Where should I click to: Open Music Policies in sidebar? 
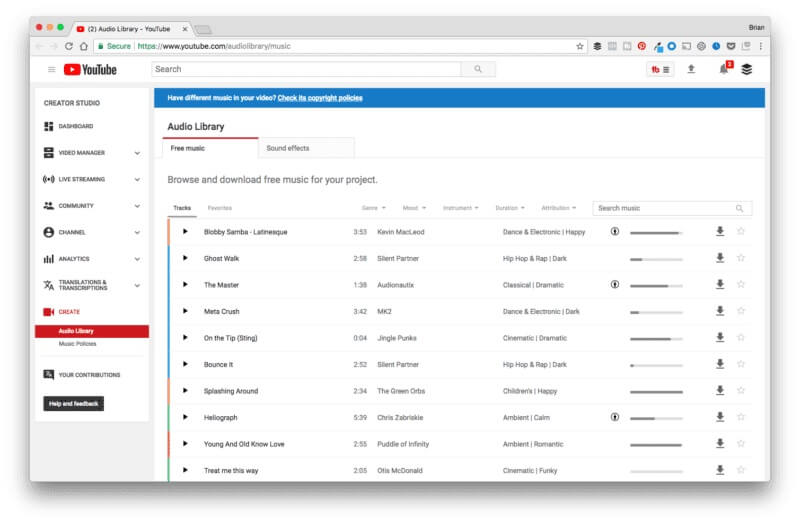click(77, 344)
